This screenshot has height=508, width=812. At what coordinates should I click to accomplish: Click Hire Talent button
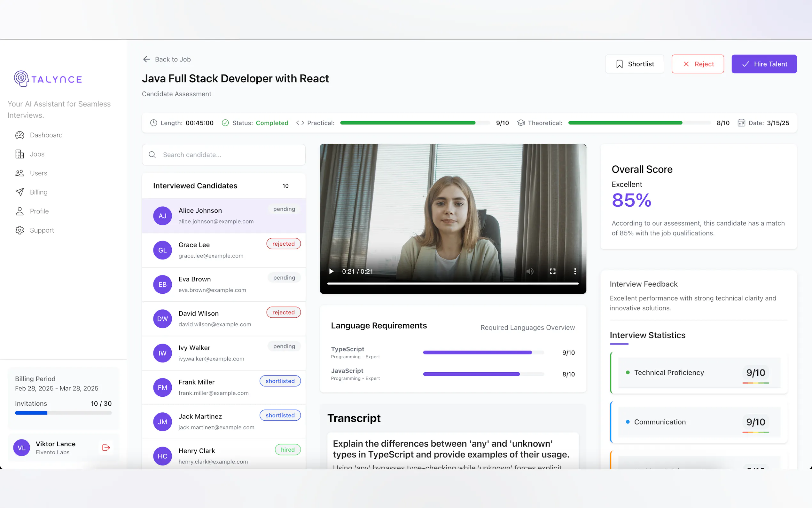tap(764, 64)
